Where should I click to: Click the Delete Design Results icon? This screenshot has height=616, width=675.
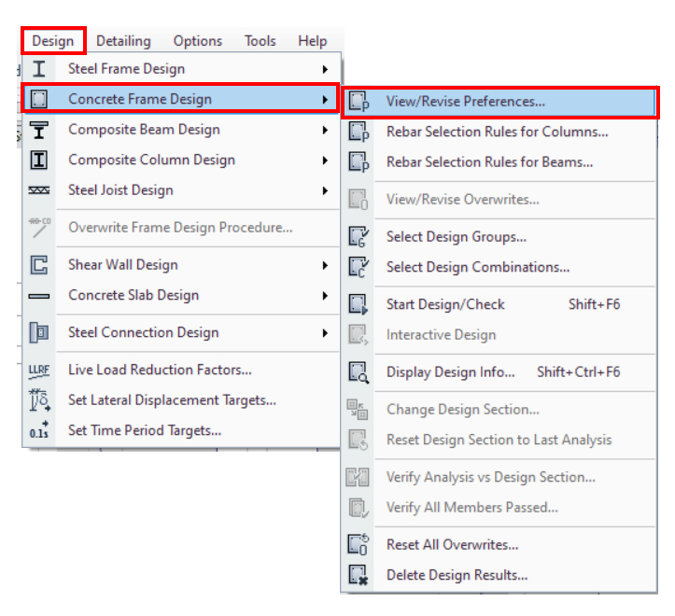click(x=359, y=576)
